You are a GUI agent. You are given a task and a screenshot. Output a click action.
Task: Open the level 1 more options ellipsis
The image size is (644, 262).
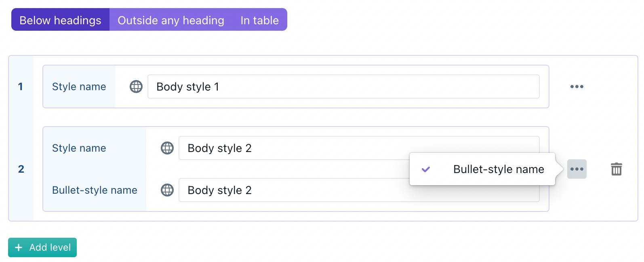click(577, 87)
